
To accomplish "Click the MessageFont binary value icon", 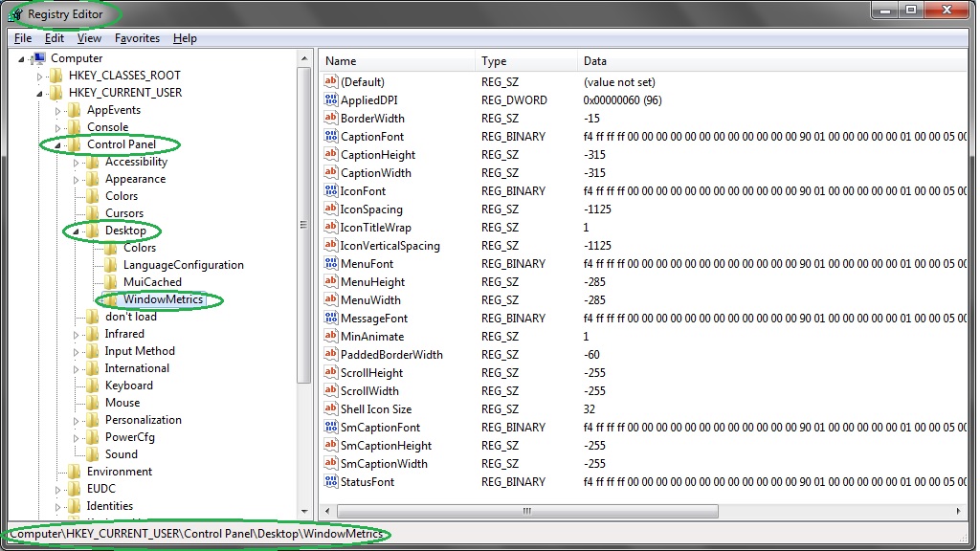I will point(330,318).
